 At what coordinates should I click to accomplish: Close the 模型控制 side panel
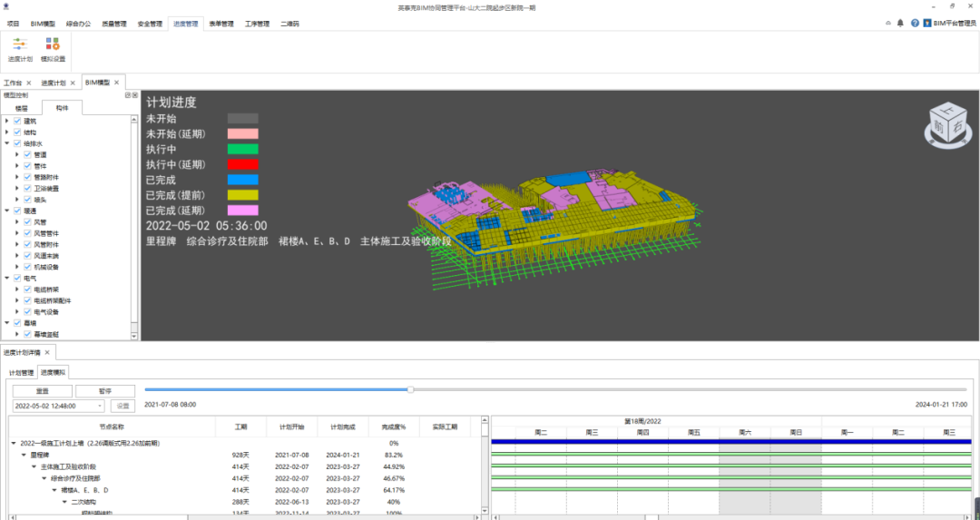(x=135, y=94)
